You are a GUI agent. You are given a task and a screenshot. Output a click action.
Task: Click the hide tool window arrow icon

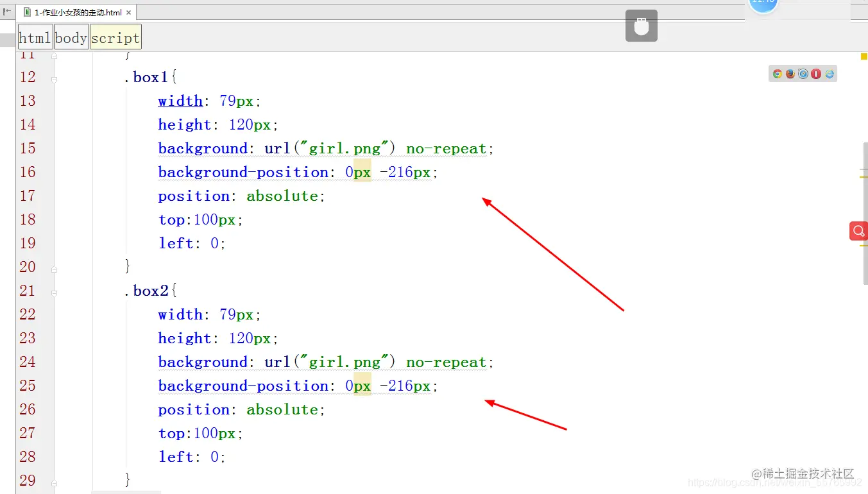[7, 12]
